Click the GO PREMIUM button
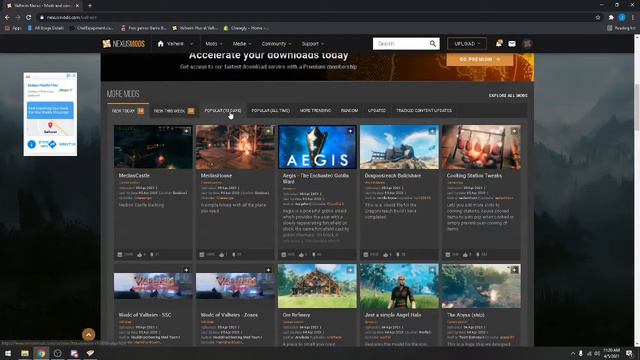 point(480,60)
